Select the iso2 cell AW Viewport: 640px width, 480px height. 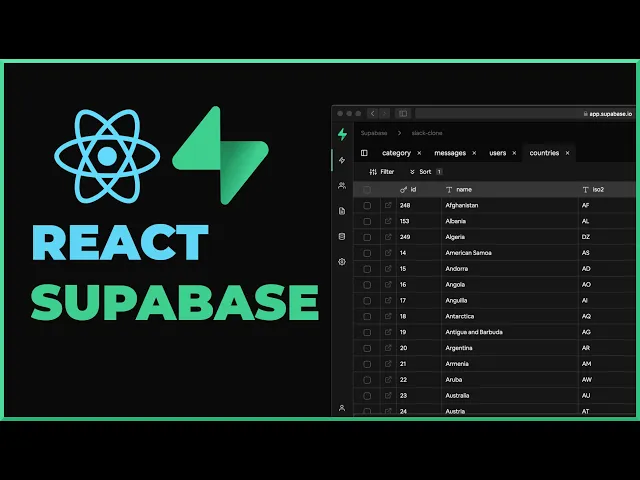[x=607, y=380]
